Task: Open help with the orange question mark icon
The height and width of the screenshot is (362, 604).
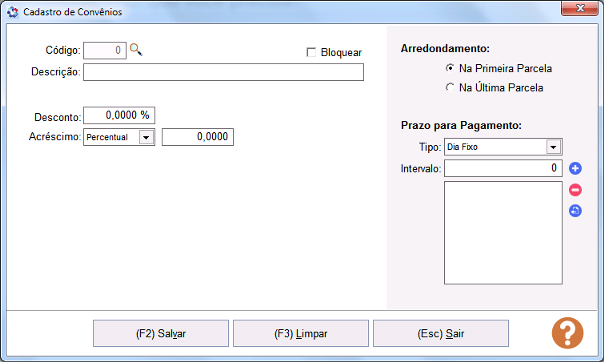Action: point(567,333)
